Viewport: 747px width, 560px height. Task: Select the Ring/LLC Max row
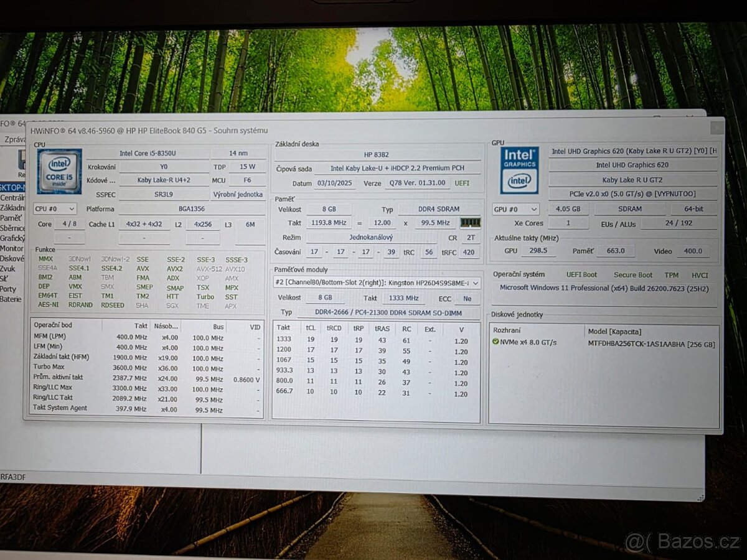(146, 388)
